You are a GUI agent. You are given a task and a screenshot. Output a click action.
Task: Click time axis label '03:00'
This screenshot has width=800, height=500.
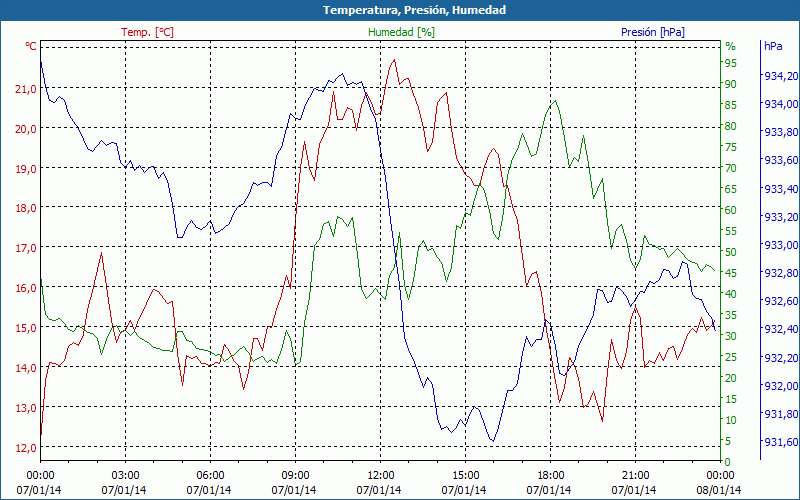click(125, 476)
